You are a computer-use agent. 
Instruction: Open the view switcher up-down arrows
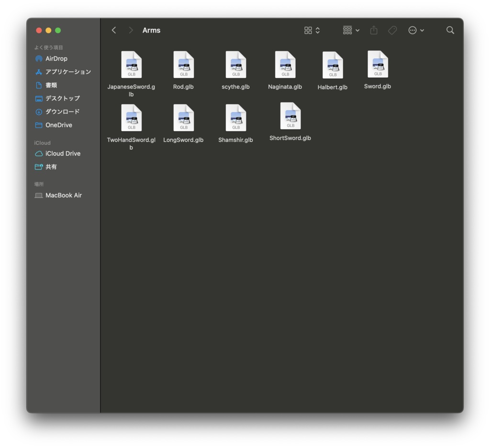pyautogui.click(x=318, y=30)
